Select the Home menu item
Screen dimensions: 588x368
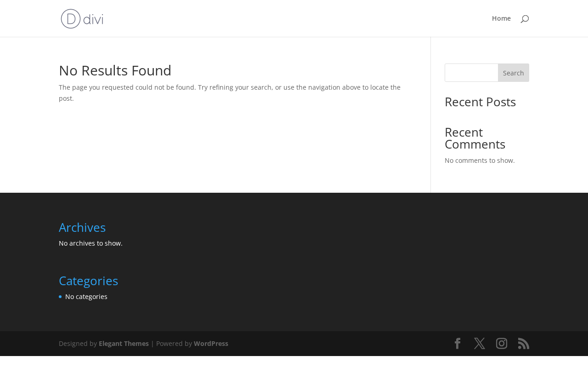tap(501, 18)
